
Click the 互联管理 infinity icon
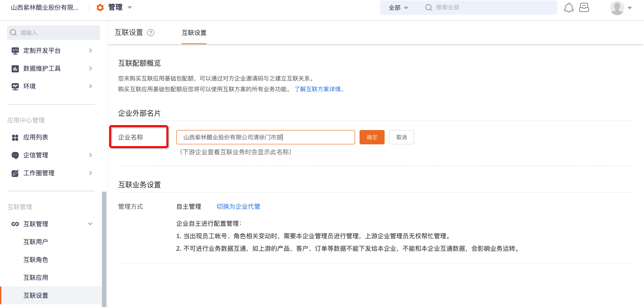click(15, 224)
